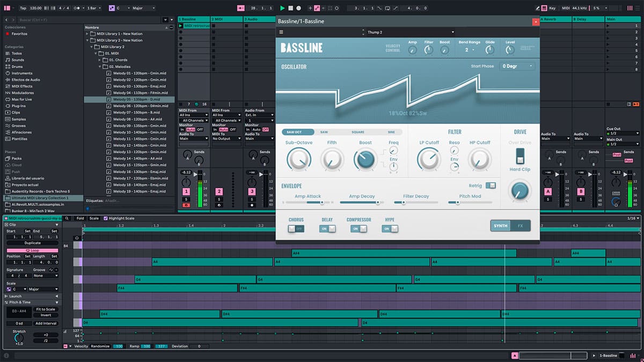The image size is (644, 362).
Task: Click the velocity Randomize button
Action: click(x=101, y=346)
